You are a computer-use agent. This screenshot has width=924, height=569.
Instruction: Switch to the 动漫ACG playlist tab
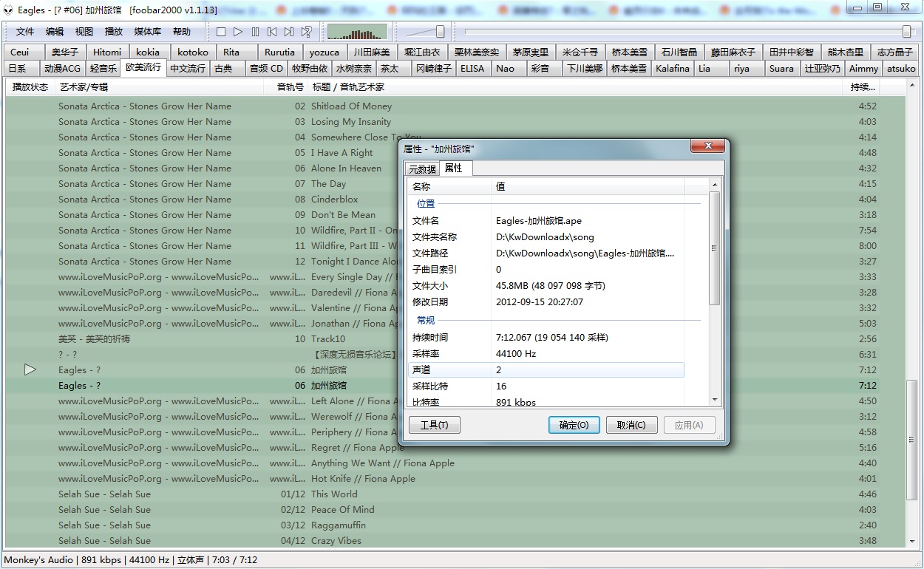(62, 68)
